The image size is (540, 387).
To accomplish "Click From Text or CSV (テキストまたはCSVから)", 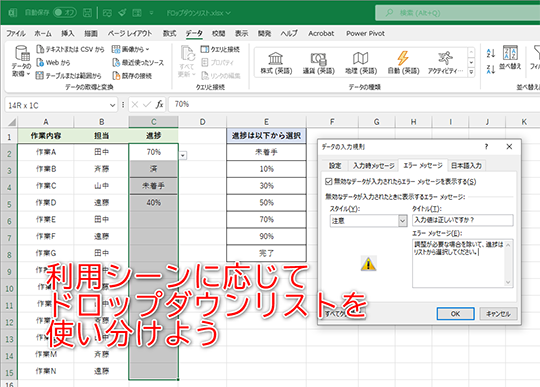I will (70, 49).
